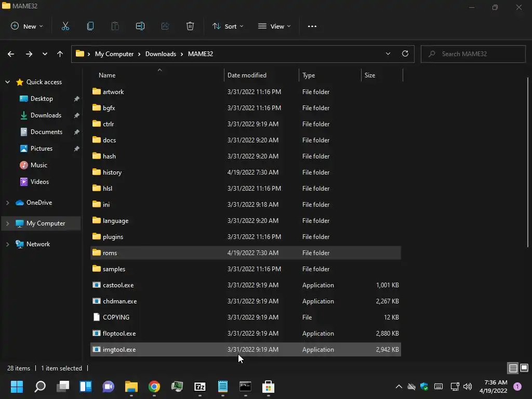The image size is (532, 399).
Task: Select floptool.exe file
Action: 246,333
